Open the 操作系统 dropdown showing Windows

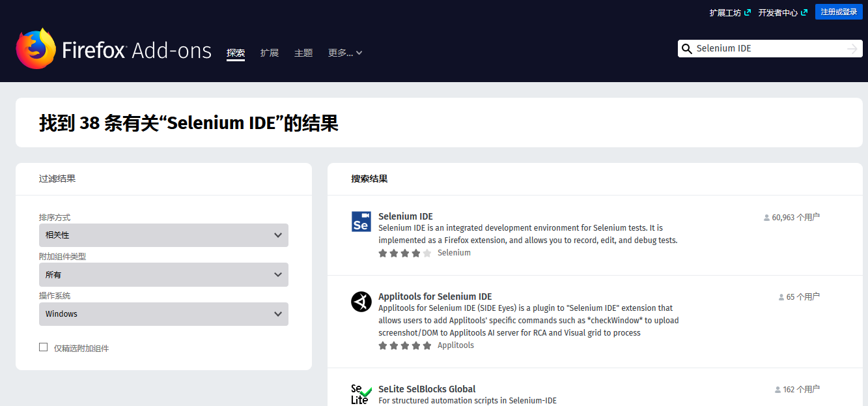coord(163,314)
